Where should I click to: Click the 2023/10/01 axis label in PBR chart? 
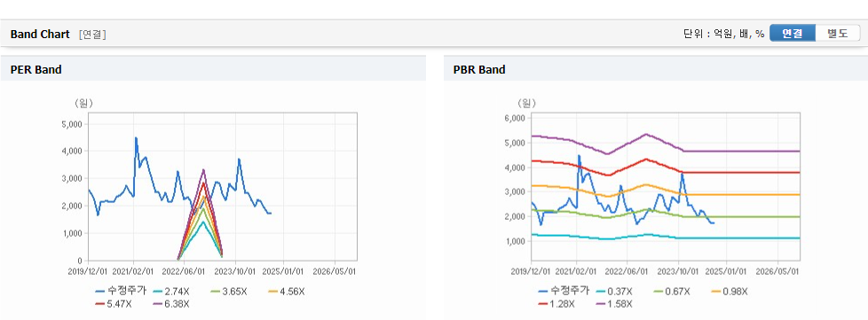pyautogui.click(x=679, y=271)
